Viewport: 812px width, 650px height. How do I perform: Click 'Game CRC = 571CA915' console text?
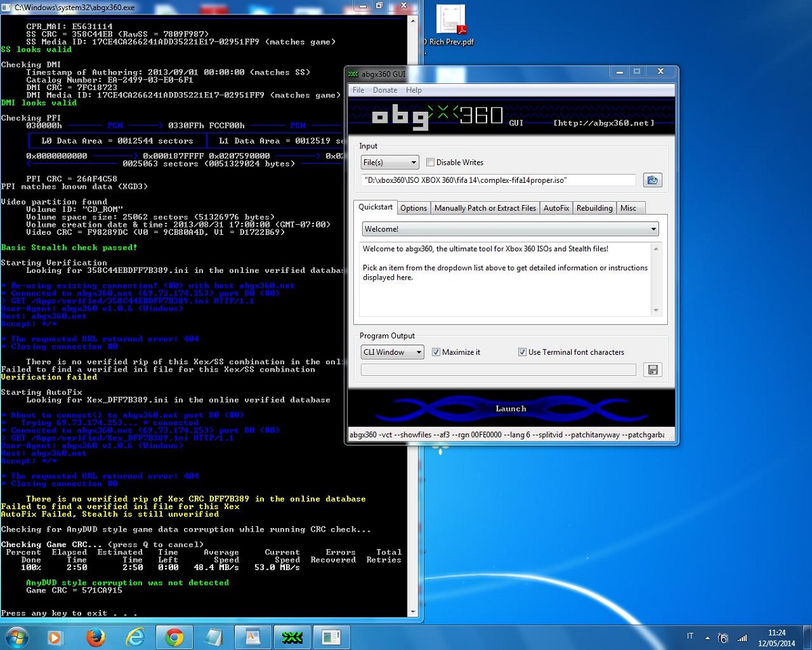pyautogui.click(x=74, y=590)
